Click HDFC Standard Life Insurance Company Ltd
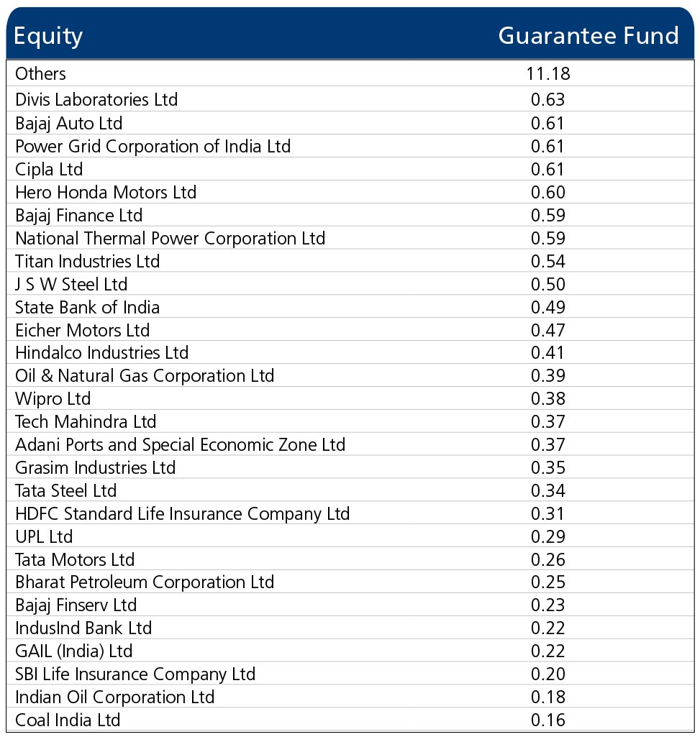700x742 pixels. click(x=182, y=513)
